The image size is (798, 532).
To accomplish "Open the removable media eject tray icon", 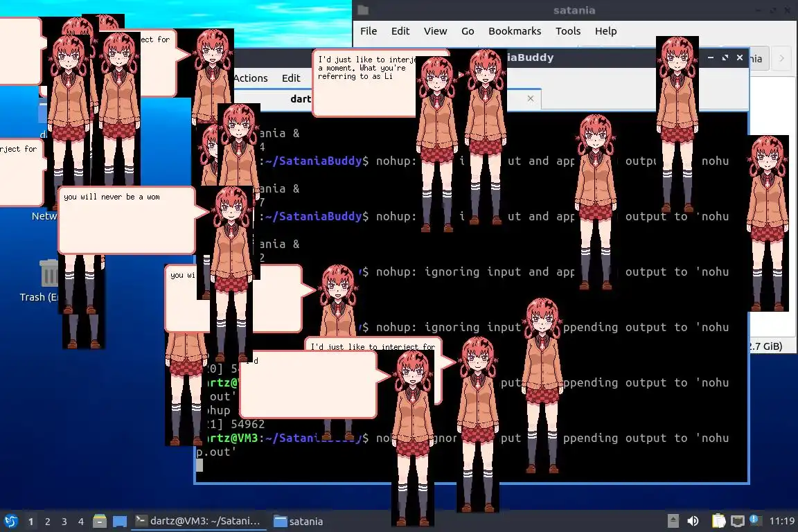I will [673, 521].
